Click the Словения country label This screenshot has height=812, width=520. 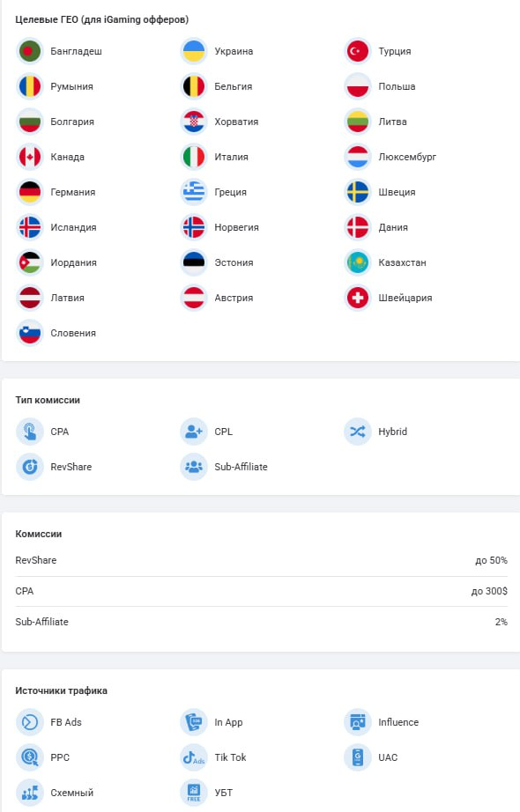73,333
